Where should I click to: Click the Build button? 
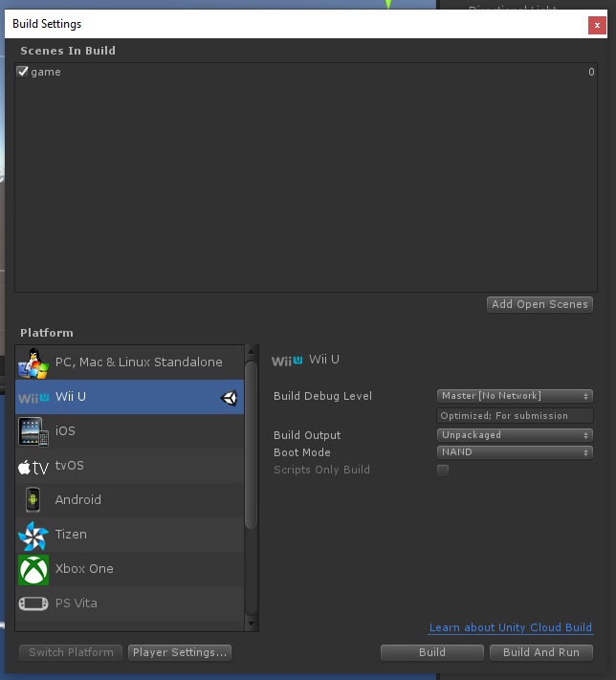click(432, 652)
